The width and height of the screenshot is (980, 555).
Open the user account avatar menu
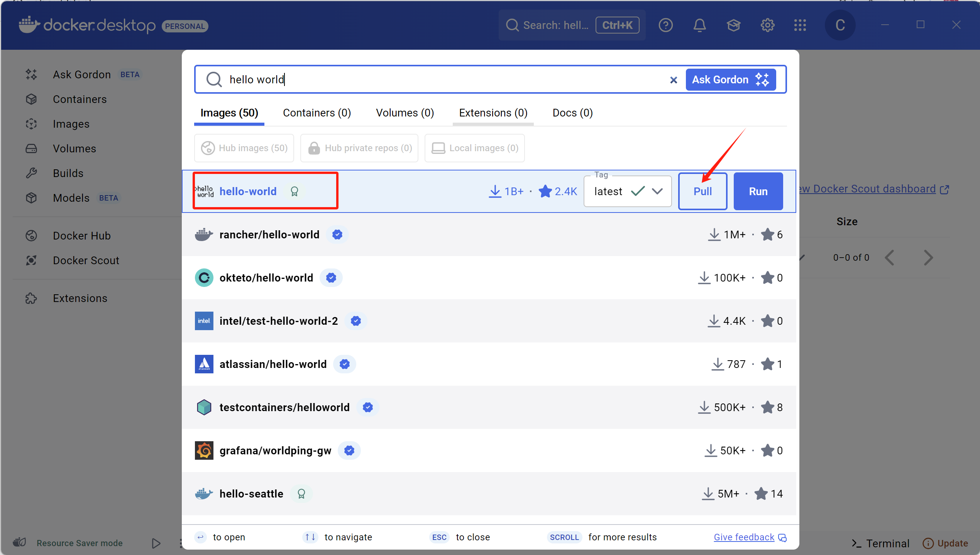(840, 25)
